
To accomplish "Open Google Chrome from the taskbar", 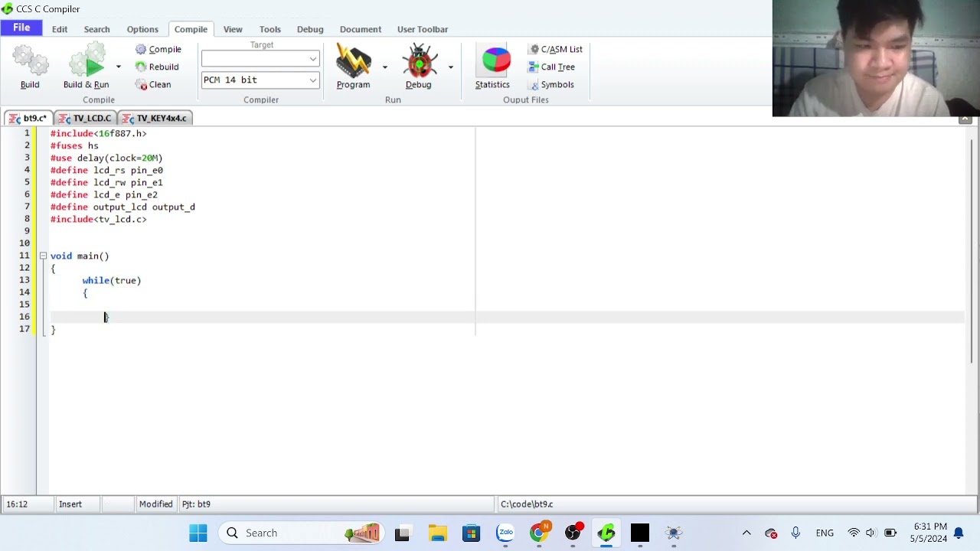I will [x=539, y=533].
